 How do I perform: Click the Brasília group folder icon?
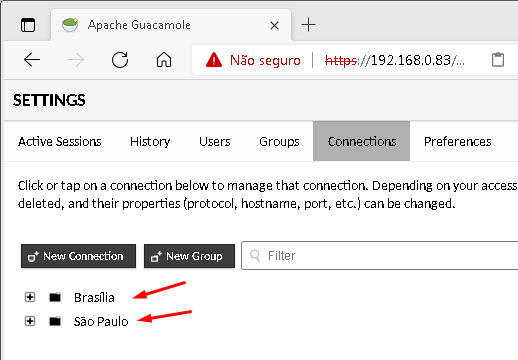pos(55,297)
